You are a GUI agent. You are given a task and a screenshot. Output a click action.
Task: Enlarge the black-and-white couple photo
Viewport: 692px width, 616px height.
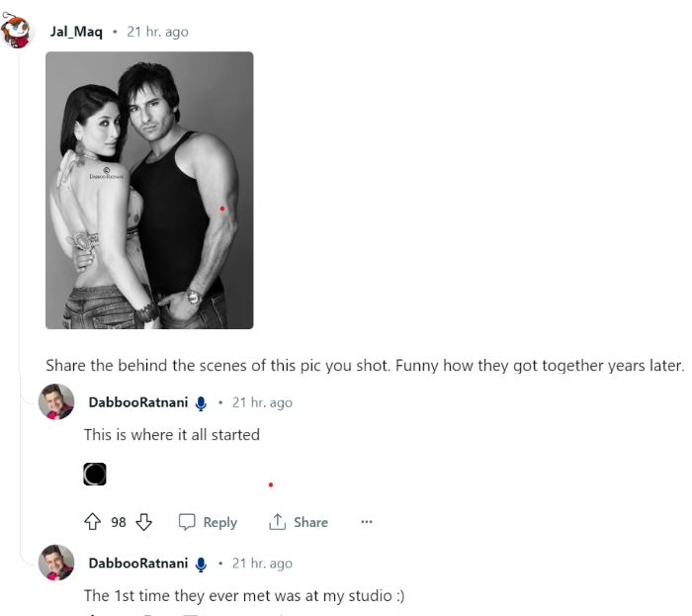[x=149, y=190]
